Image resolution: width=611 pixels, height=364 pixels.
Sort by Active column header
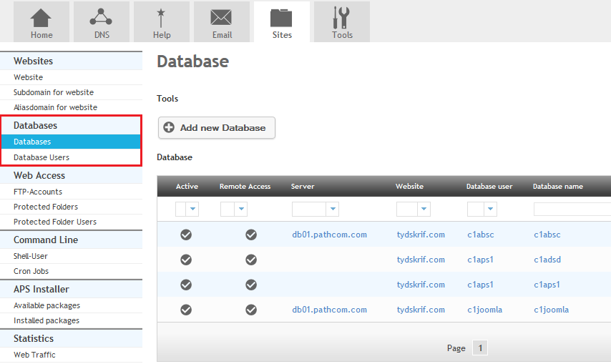click(x=187, y=187)
